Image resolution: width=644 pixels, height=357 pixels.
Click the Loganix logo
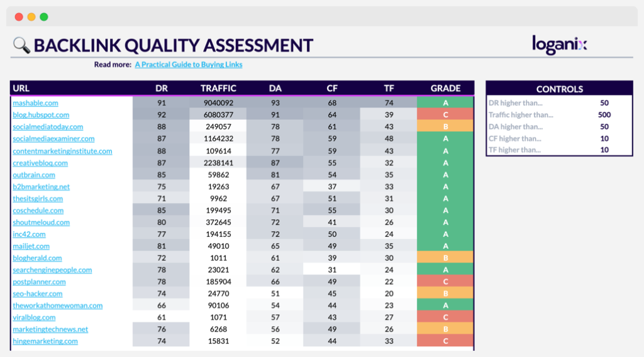click(559, 44)
